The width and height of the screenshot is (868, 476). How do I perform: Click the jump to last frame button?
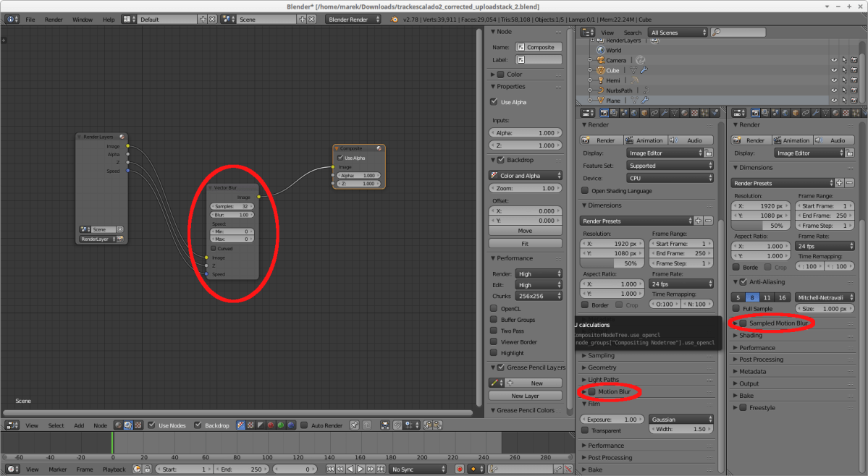click(380, 469)
